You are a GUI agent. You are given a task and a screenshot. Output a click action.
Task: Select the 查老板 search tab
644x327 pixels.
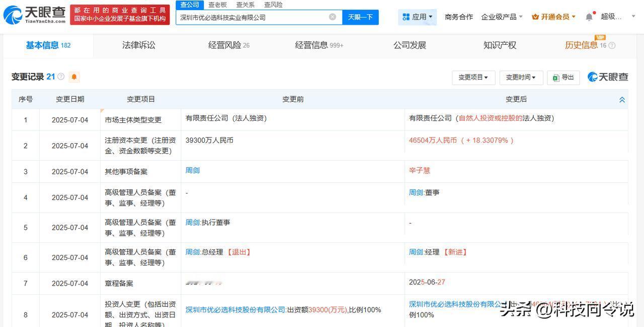(217, 5)
